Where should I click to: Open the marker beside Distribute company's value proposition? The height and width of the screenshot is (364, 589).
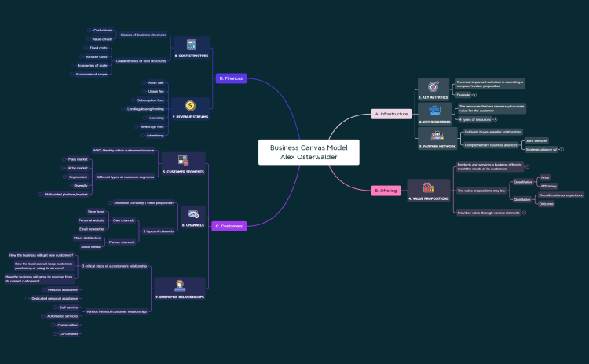110,202
